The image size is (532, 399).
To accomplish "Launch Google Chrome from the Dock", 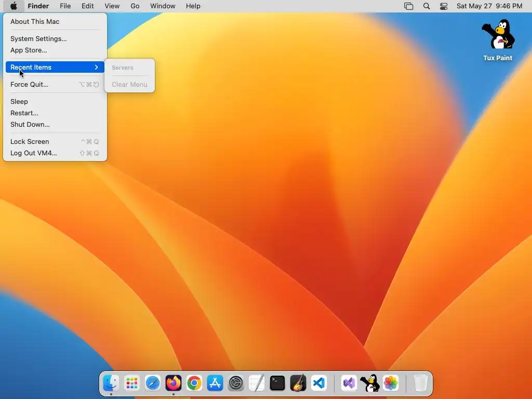I will pos(194,383).
